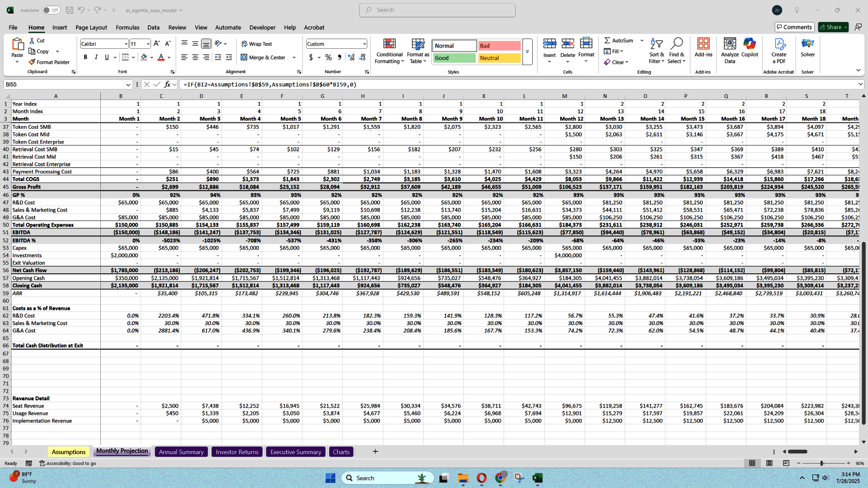
Task: Switch to the Insert ribbon tab
Action: click(60, 27)
